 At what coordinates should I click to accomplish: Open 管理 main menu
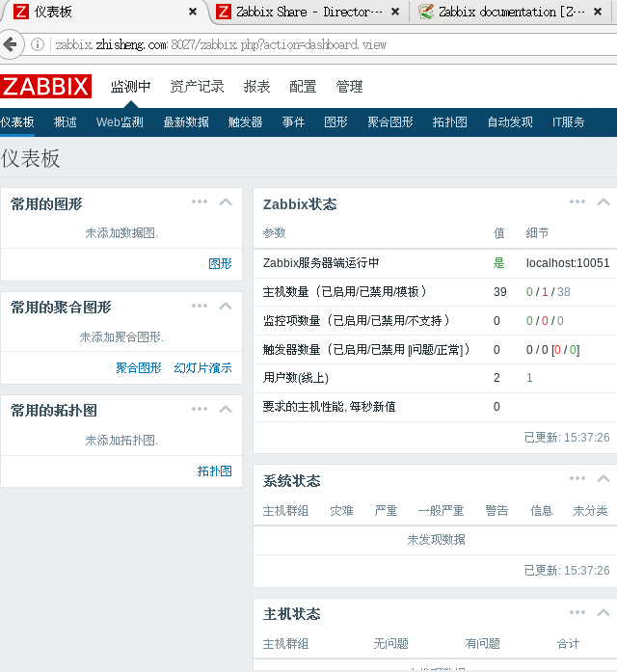point(349,87)
